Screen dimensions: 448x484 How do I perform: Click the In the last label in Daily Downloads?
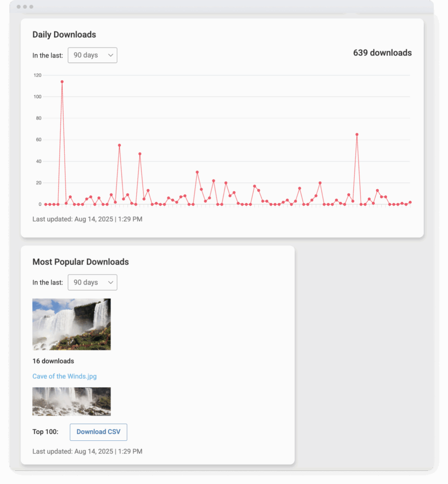click(47, 56)
